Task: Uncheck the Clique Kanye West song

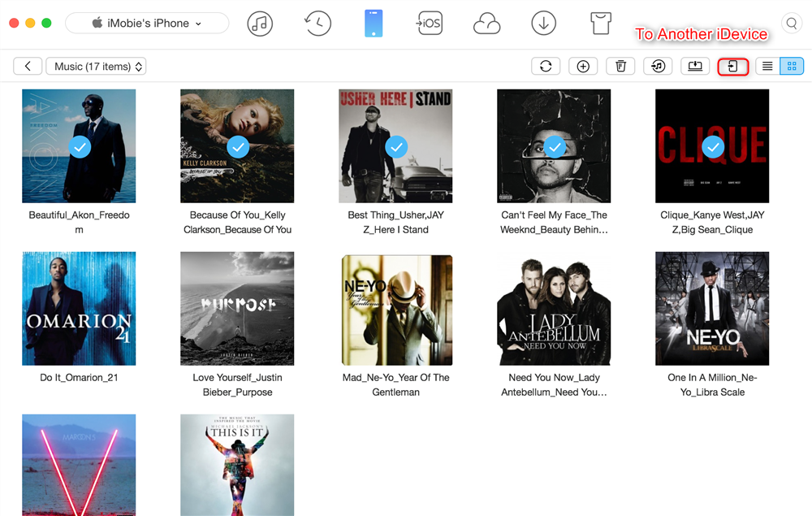Action: (713, 147)
